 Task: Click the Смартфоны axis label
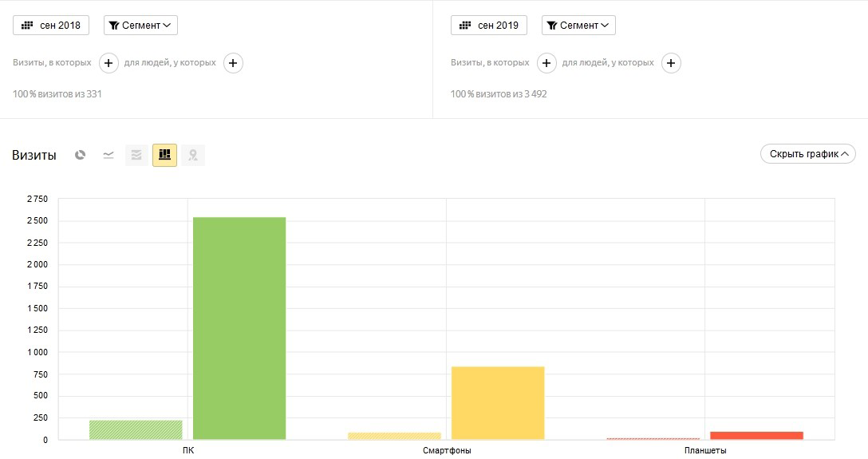click(x=447, y=451)
